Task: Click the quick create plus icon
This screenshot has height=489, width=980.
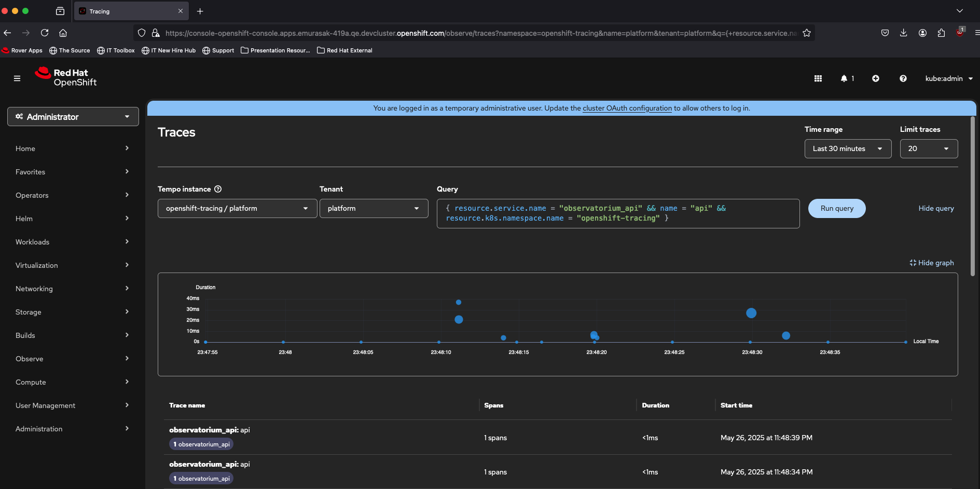Action: (876, 78)
